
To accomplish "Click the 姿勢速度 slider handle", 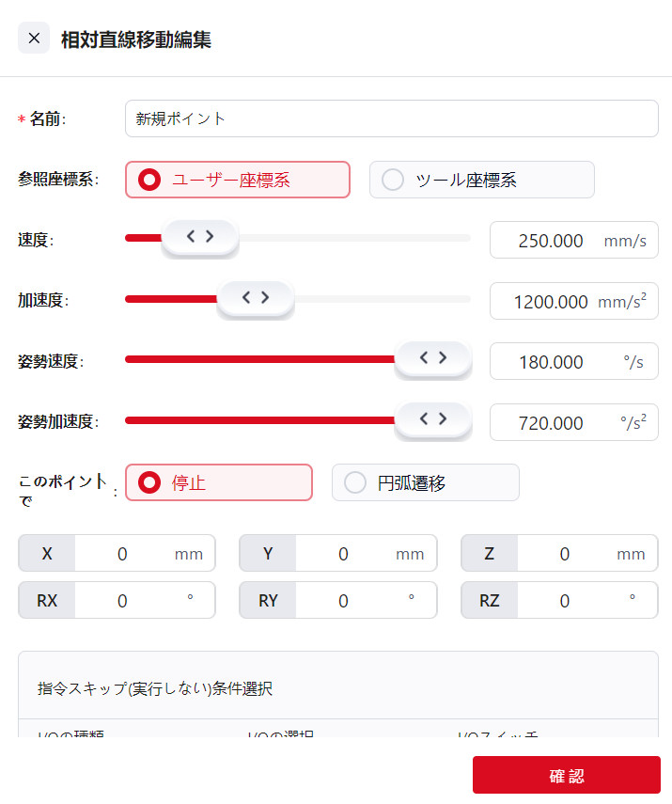I will pyautogui.click(x=432, y=359).
